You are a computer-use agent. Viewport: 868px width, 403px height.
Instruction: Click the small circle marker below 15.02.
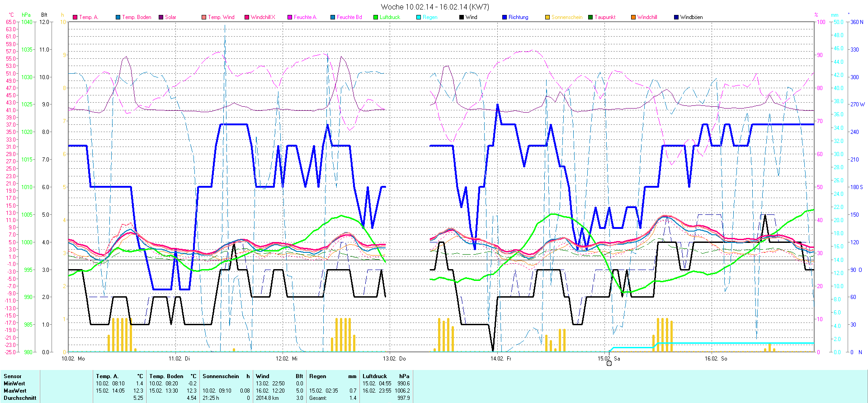[x=609, y=364]
